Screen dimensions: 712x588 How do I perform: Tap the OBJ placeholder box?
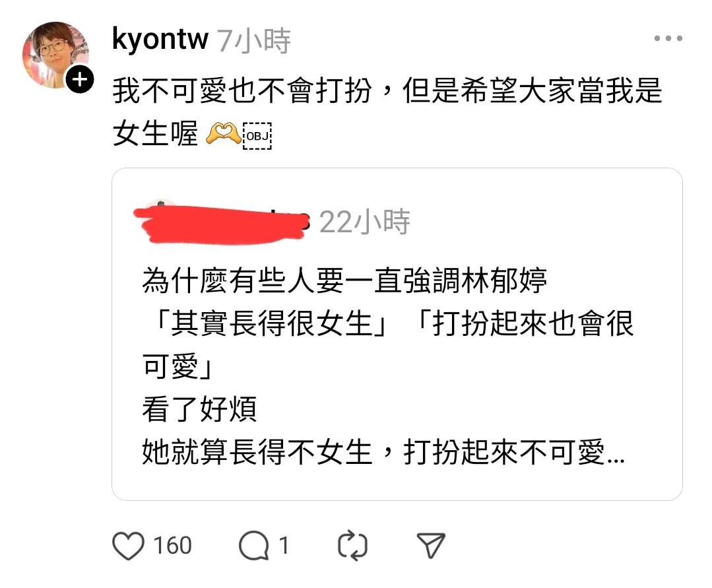[x=257, y=136]
